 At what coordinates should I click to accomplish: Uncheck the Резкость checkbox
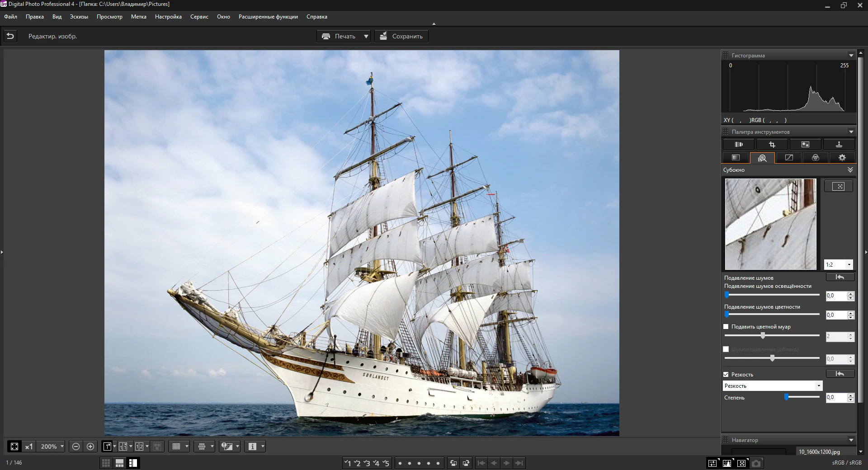coord(726,374)
